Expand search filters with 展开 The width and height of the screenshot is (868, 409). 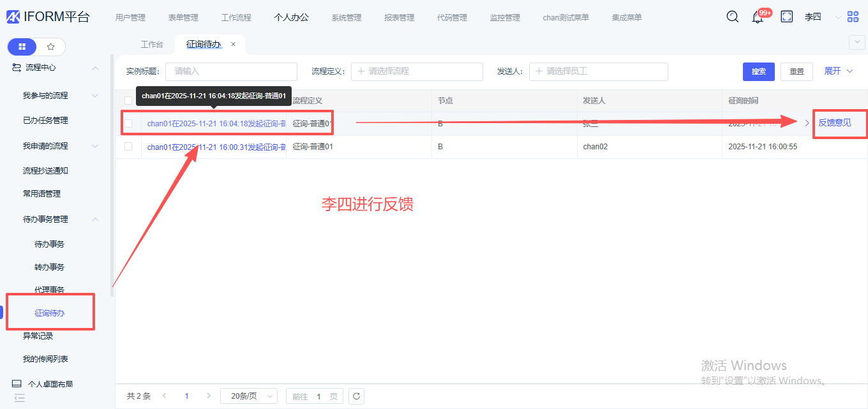(x=838, y=71)
